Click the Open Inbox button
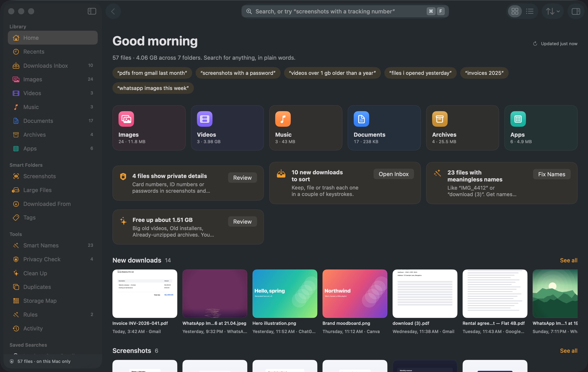This screenshot has height=372, width=588. [x=393, y=174]
